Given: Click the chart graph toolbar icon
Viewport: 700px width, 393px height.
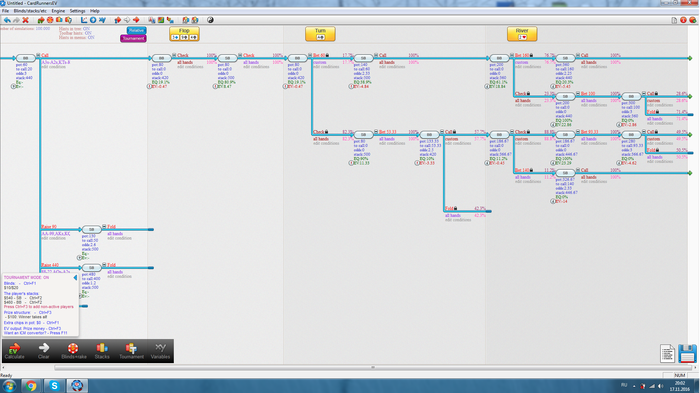Looking at the screenshot, I should point(84,20).
